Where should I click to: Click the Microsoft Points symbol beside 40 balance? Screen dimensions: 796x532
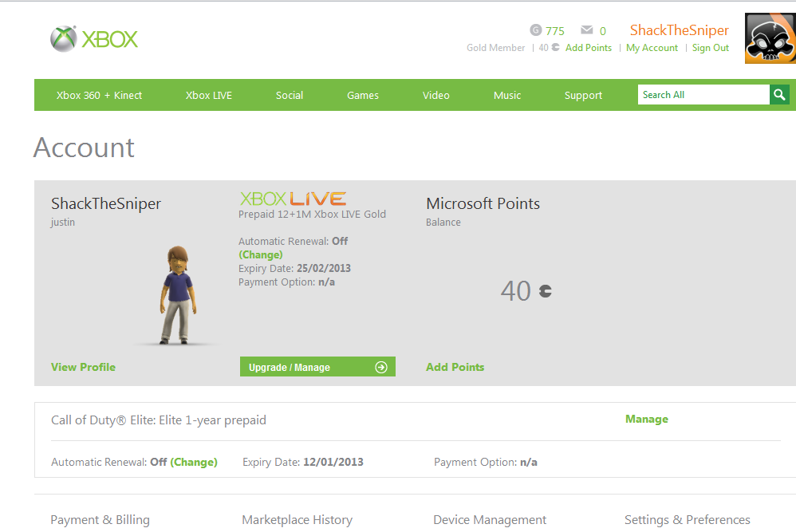pyautogui.click(x=546, y=291)
